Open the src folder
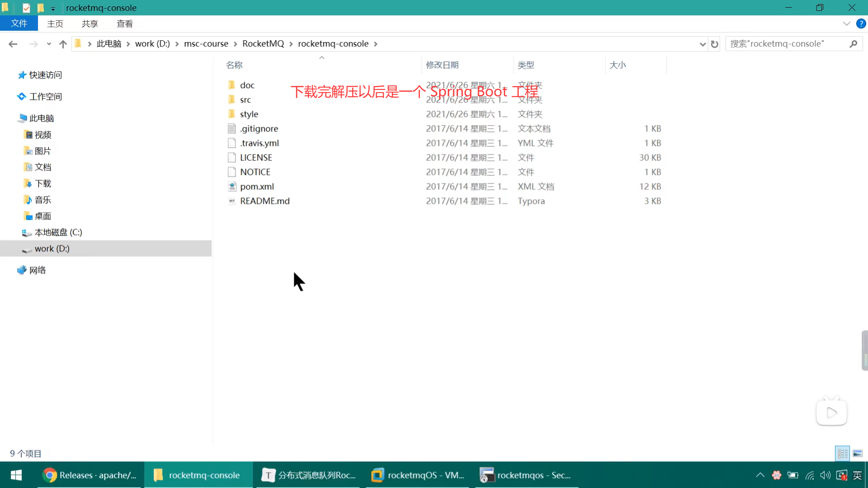The height and width of the screenshot is (488, 868). tap(245, 100)
